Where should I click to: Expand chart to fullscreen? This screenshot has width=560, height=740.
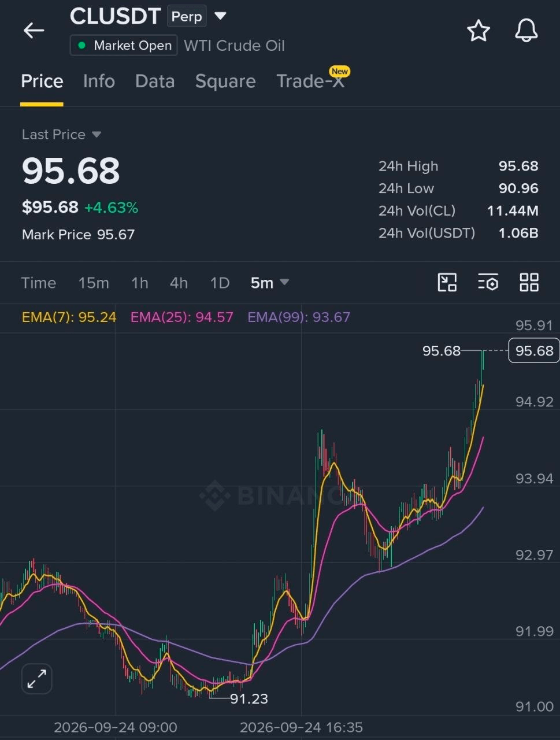tap(36, 679)
